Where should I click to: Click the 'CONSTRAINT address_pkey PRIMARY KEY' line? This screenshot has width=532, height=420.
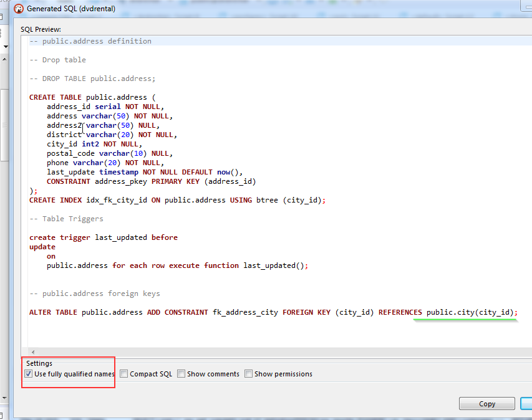[152, 182]
